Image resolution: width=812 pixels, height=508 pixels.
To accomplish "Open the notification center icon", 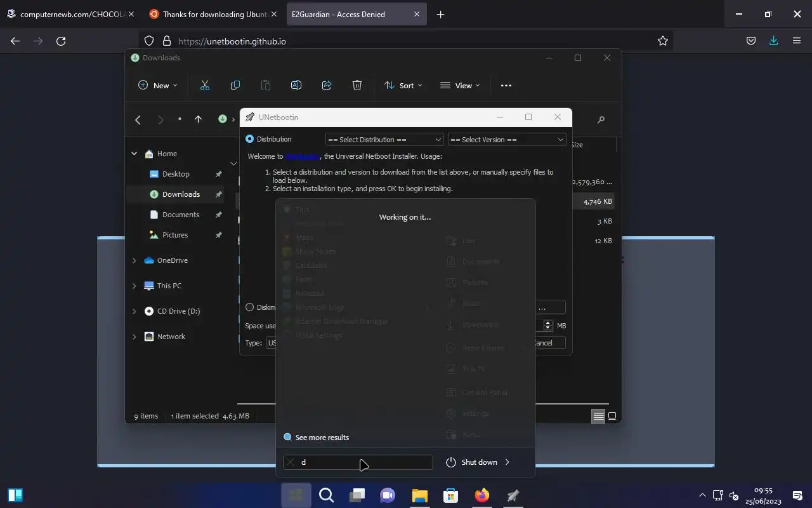I will [797, 495].
